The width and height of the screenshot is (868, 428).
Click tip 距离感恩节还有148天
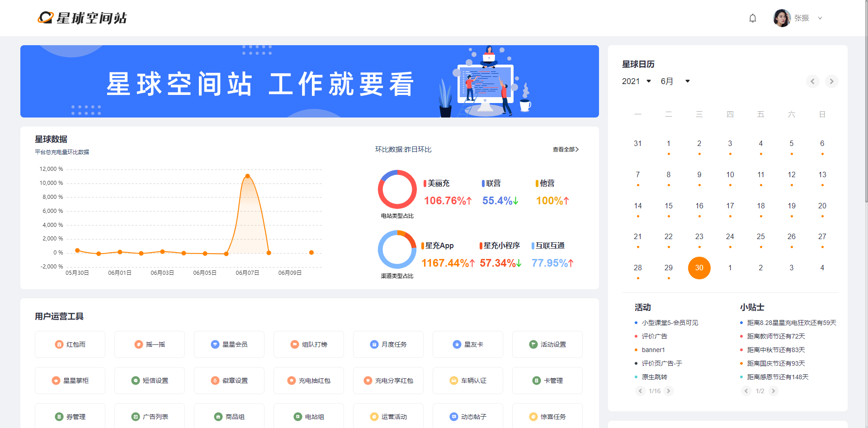(778, 377)
